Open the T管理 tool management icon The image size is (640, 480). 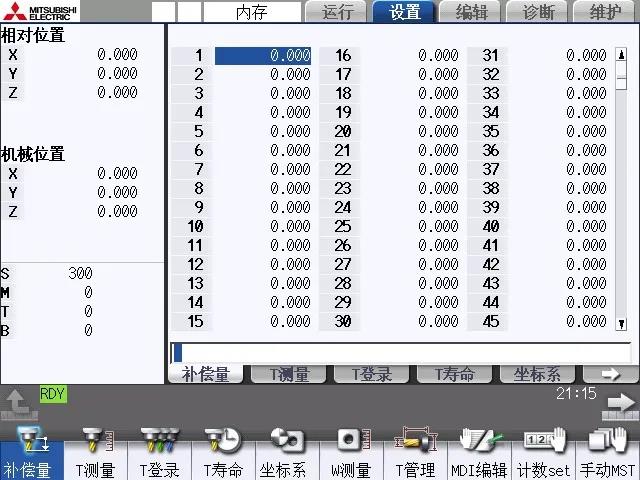(x=415, y=452)
